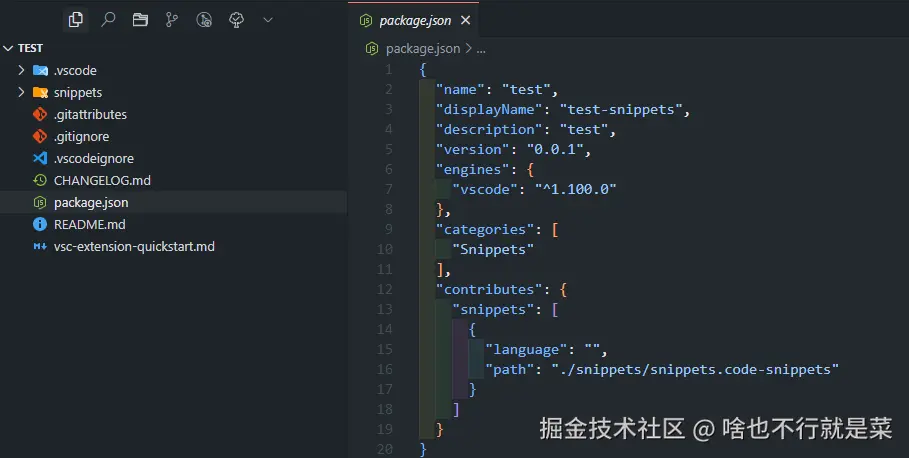Click the breadcrumb ellipsis after package.json
Viewport: 909px width, 458px height.
click(x=481, y=49)
